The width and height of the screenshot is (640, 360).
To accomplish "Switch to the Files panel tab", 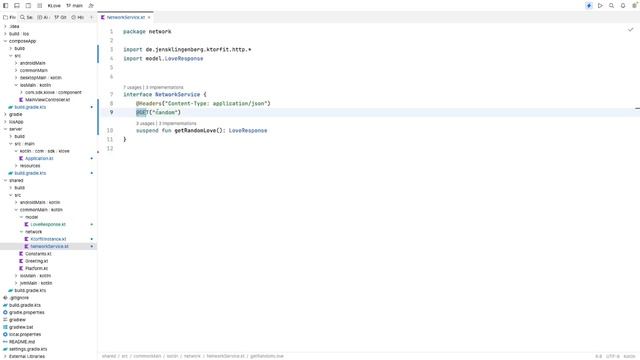I will click(x=9, y=18).
